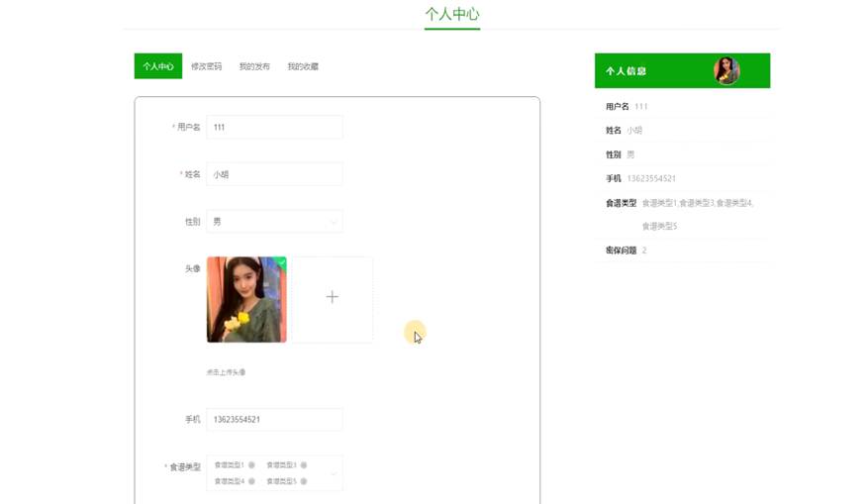The width and height of the screenshot is (868, 504).
Task: Open the 修改密码 tab
Action: click(x=207, y=66)
